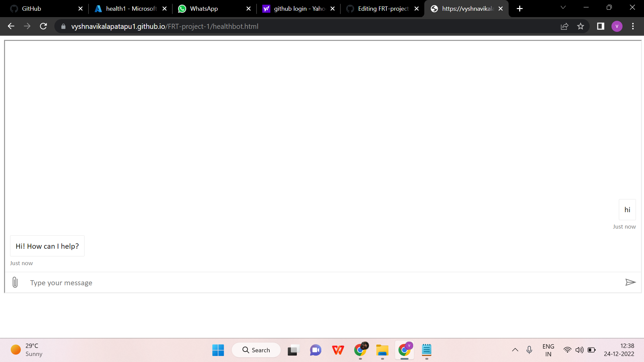The image size is (644, 362).
Task: Click the paperclip attachment icon
Action: pyautogui.click(x=15, y=282)
